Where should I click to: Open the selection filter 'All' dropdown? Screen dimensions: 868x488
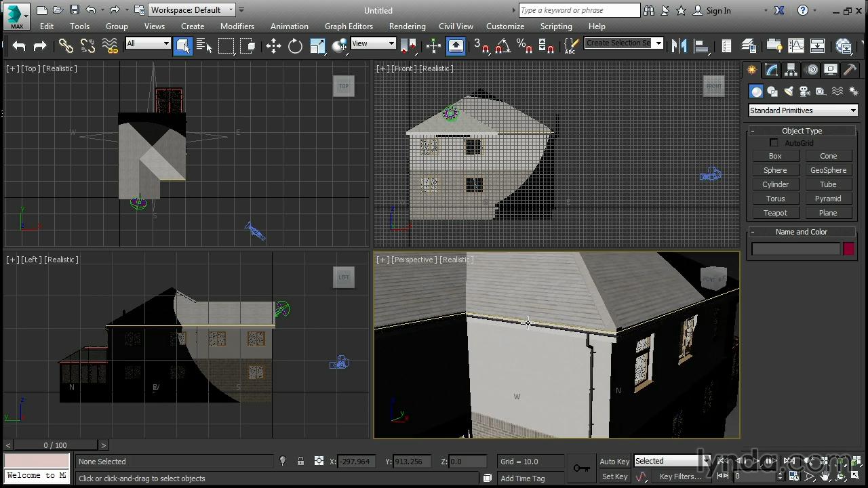coord(148,43)
